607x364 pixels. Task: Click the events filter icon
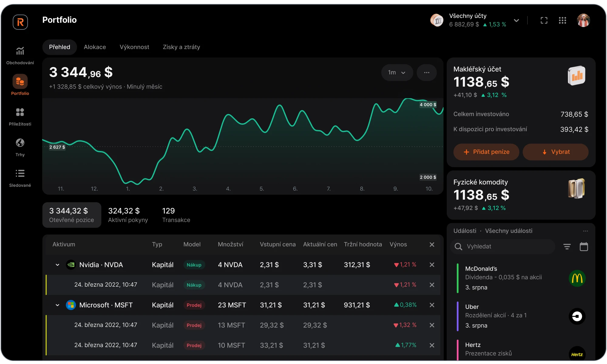(567, 247)
